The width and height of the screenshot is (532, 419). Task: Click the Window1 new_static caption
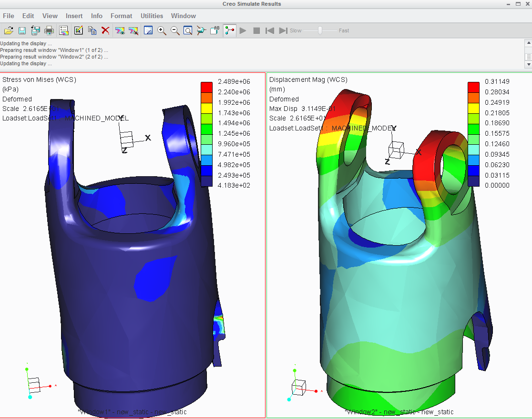pos(133,412)
